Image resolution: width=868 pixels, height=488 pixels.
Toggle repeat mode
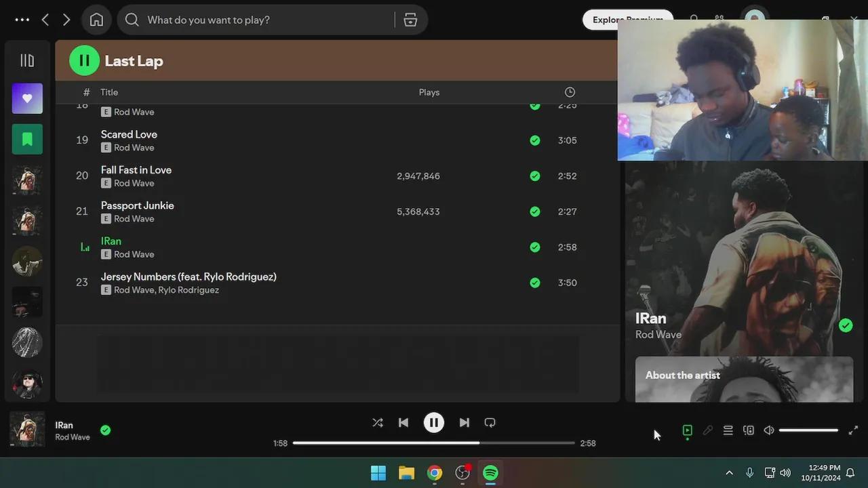[x=490, y=422]
